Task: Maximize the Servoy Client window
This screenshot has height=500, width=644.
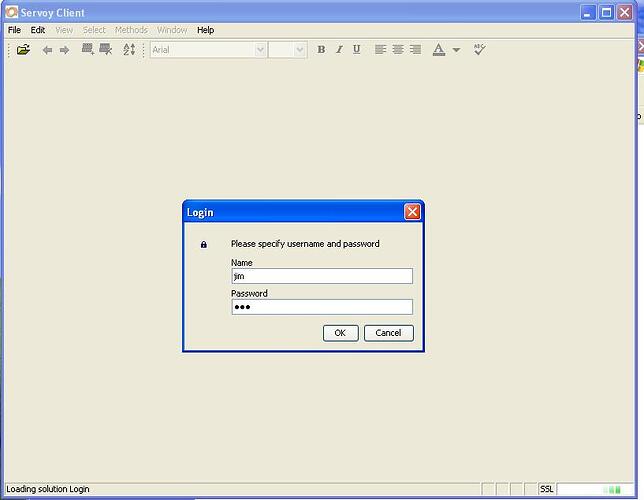Action: tap(606, 12)
